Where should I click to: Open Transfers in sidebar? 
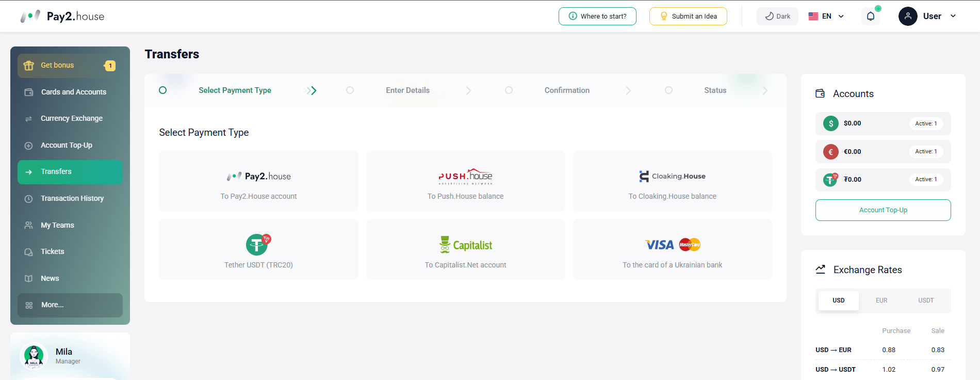tap(70, 172)
